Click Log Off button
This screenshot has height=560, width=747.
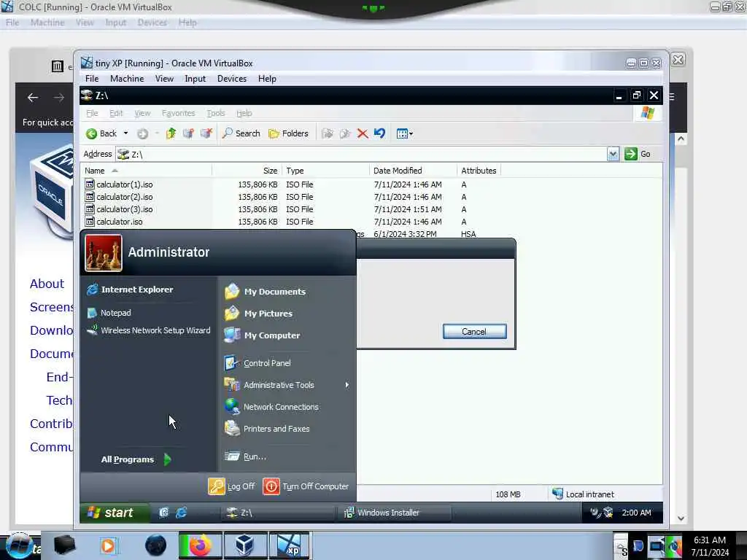[232, 486]
